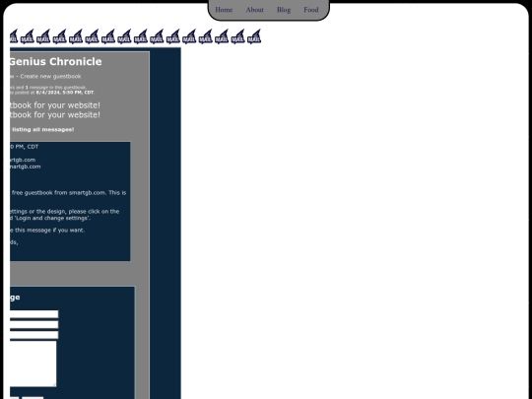
Task: Click the large multi-line message text area
Action: click(33, 364)
